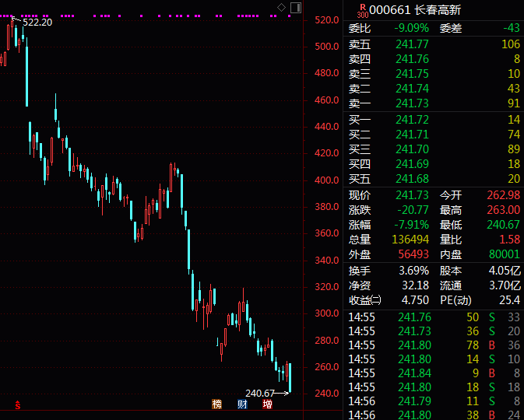Click stock title 000661 长春高新
Screen dimensions: 524x420
tap(415, 10)
